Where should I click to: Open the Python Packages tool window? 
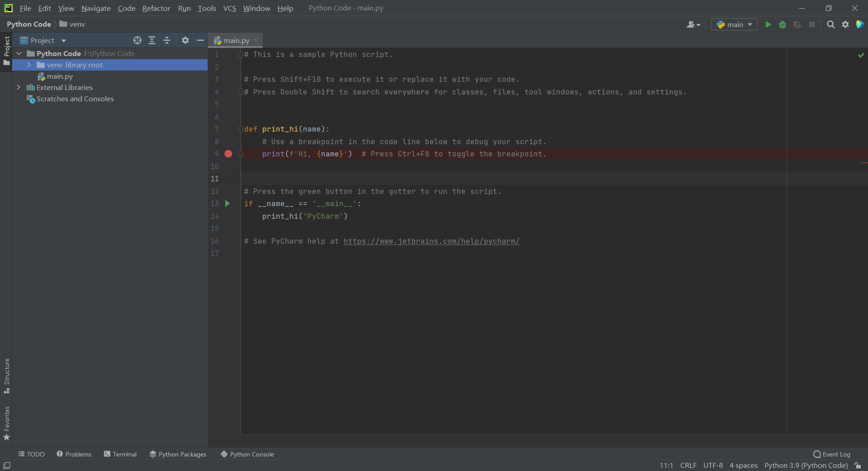pos(178,454)
